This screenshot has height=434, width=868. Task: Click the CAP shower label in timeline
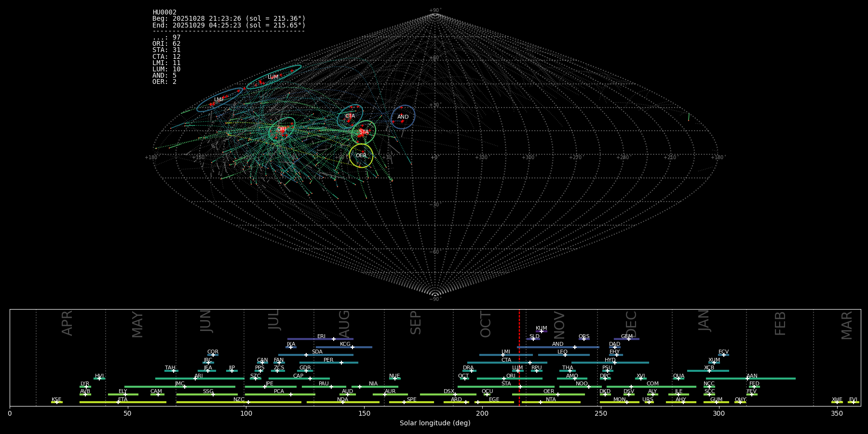click(298, 376)
